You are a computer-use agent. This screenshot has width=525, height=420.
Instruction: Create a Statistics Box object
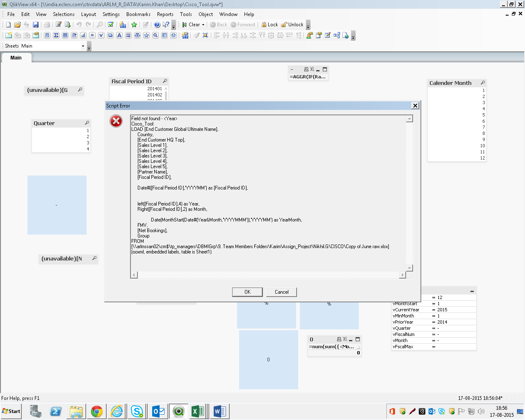coord(56,35)
